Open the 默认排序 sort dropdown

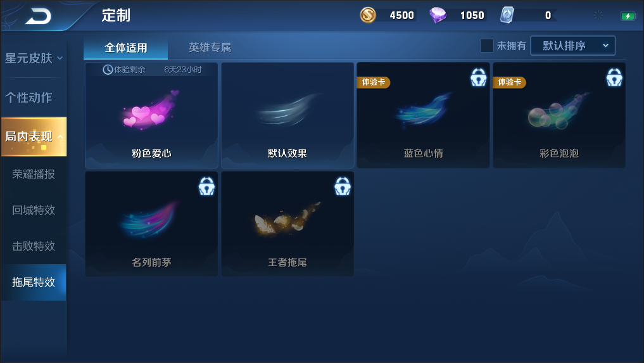click(573, 46)
